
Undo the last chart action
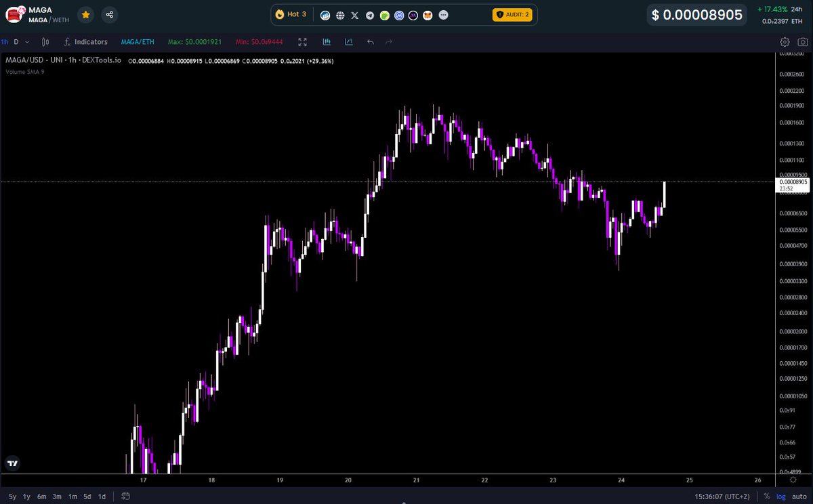click(x=370, y=42)
